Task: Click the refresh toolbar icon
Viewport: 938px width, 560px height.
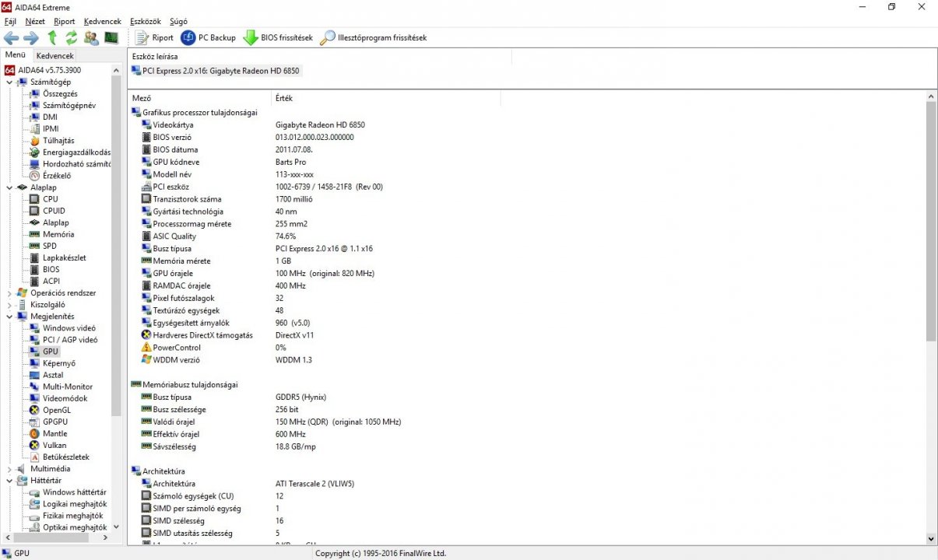Action: (x=72, y=37)
